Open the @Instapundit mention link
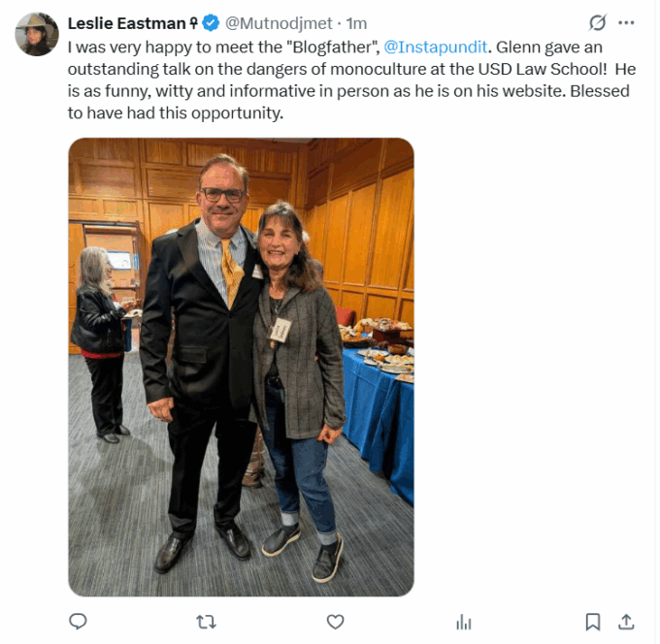The width and height of the screenshot is (660, 644). click(435, 48)
